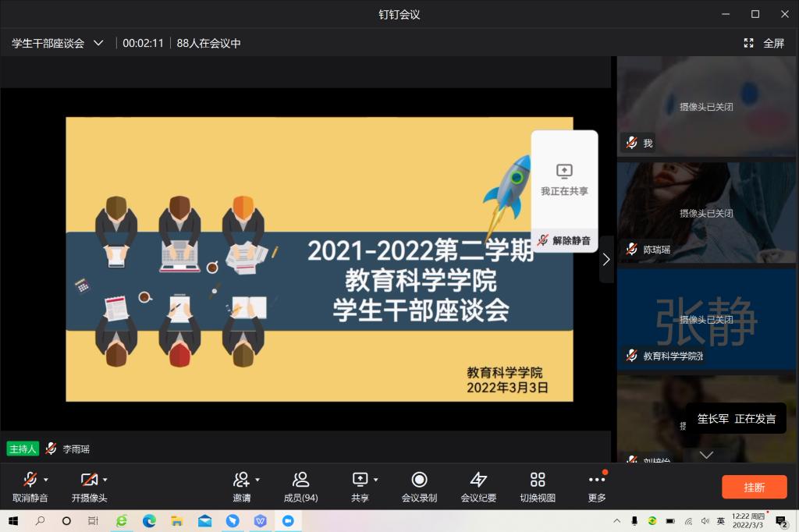The image size is (799, 532).
Task: Show more participants with the down chevron
Action: click(x=706, y=455)
